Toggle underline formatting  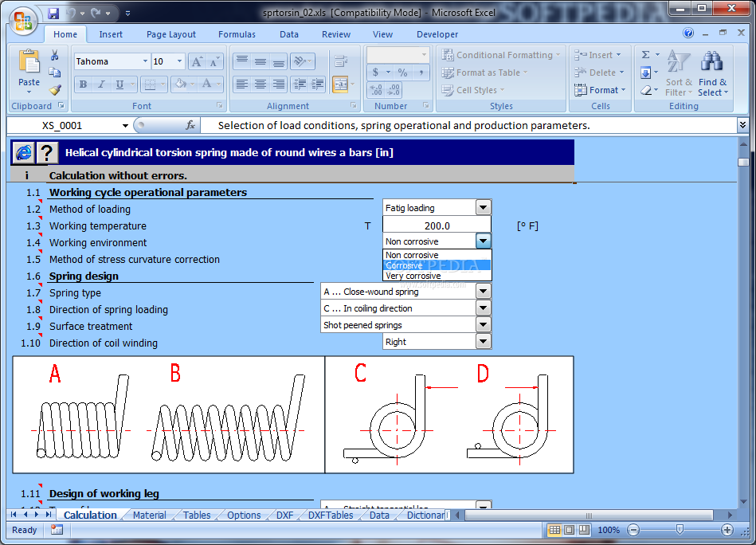[119, 84]
